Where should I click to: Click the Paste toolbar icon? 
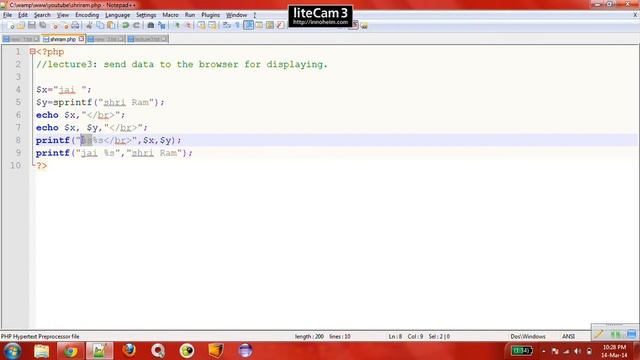coord(111,26)
